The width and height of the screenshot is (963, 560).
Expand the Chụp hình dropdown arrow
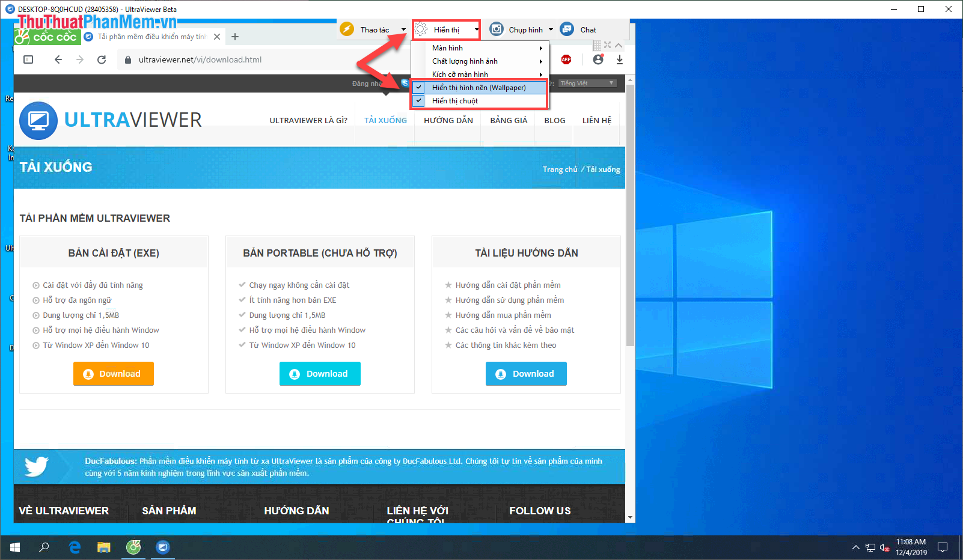[551, 29]
